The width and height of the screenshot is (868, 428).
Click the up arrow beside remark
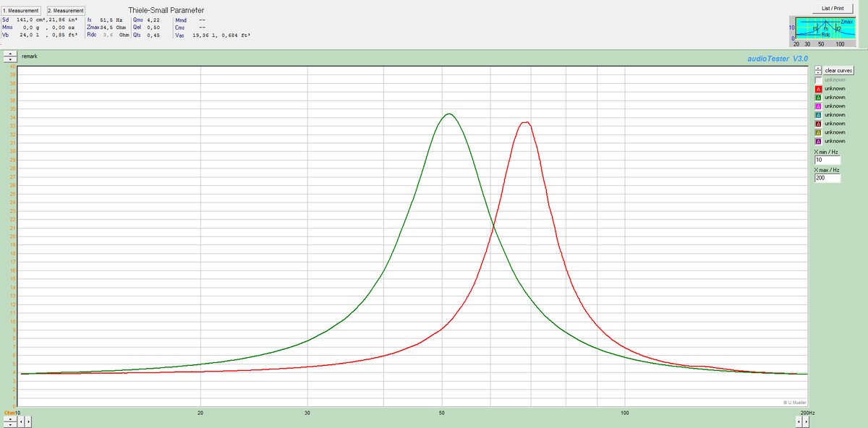(x=11, y=54)
